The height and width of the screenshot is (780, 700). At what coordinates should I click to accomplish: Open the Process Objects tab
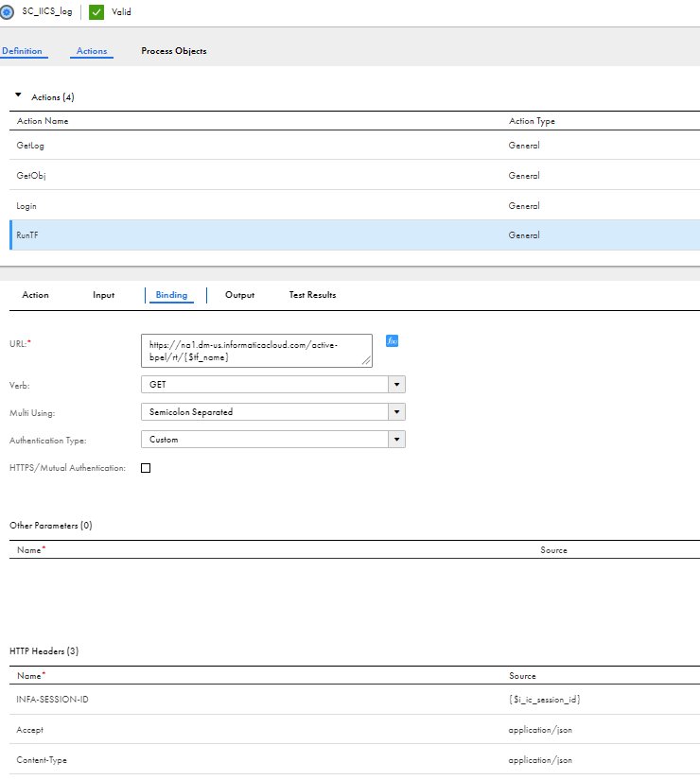(174, 51)
